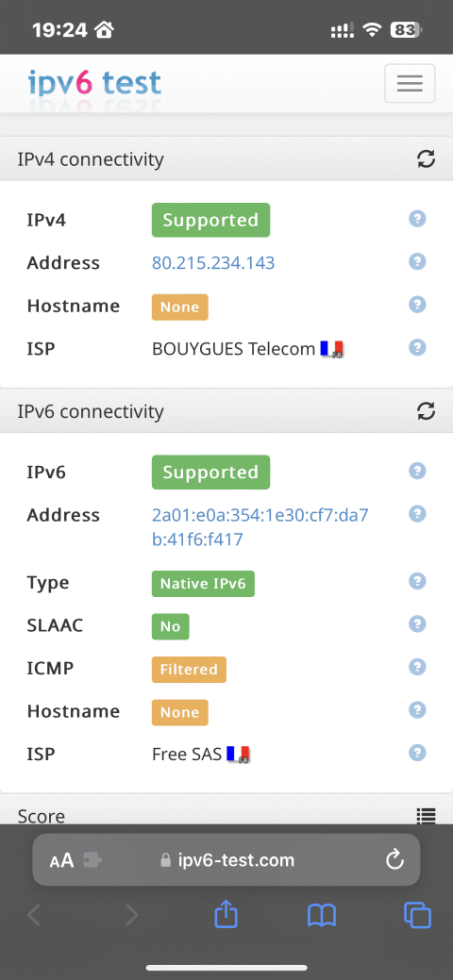Refresh the IPv6 connectivity test
453x980 pixels.
tap(426, 411)
